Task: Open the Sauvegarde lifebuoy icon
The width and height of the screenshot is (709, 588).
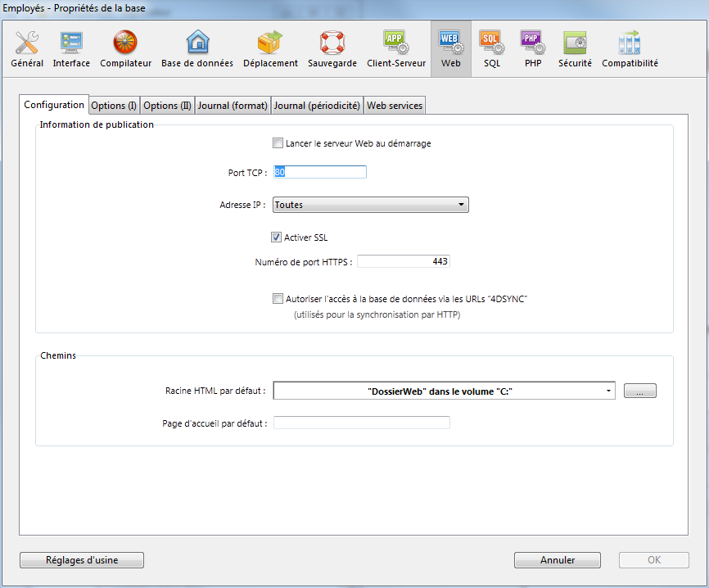Action: (x=332, y=49)
